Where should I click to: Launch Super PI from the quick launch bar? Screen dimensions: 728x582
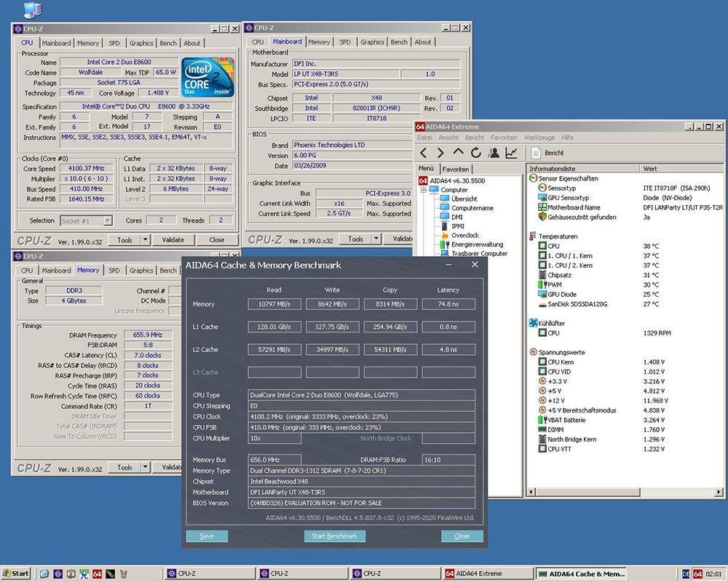pyautogui.click(x=84, y=574)
